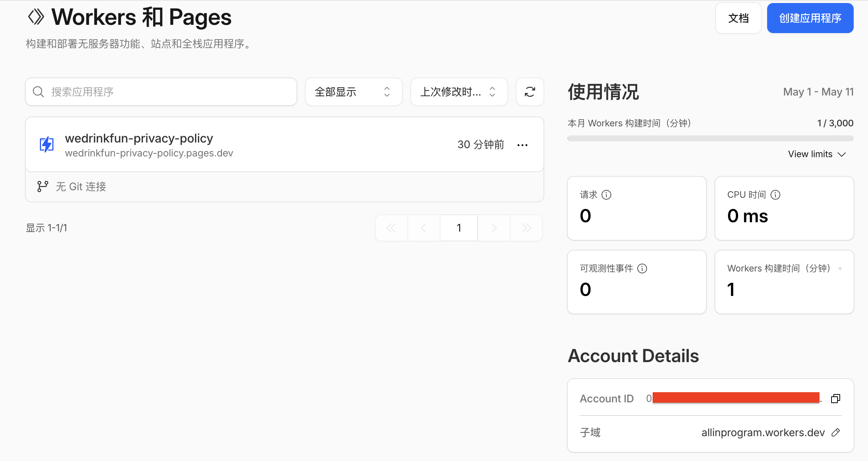Viewport: 868px width, 461px height.
Task: Open the 全部显示 filter dropdown
Action: pos(353,92)
